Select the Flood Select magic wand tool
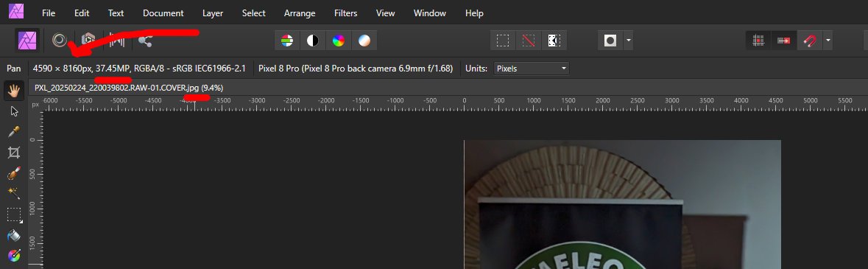Viewport: 868px width, 269px height. point(14,194)
